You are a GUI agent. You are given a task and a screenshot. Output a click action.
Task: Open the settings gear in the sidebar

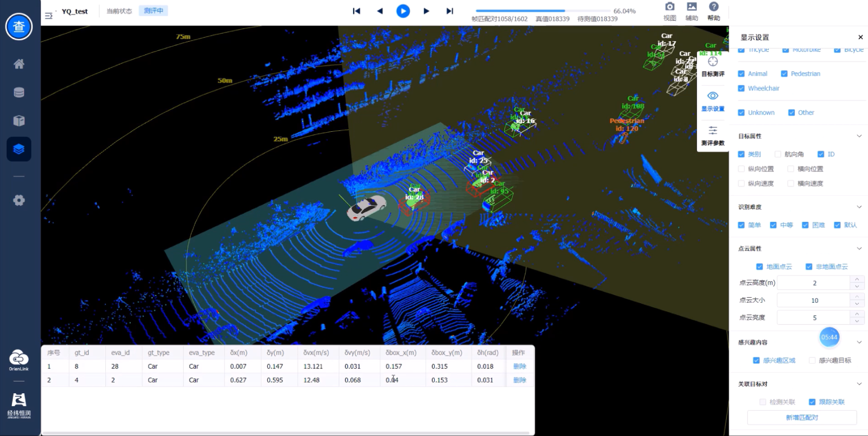[19, 200]
